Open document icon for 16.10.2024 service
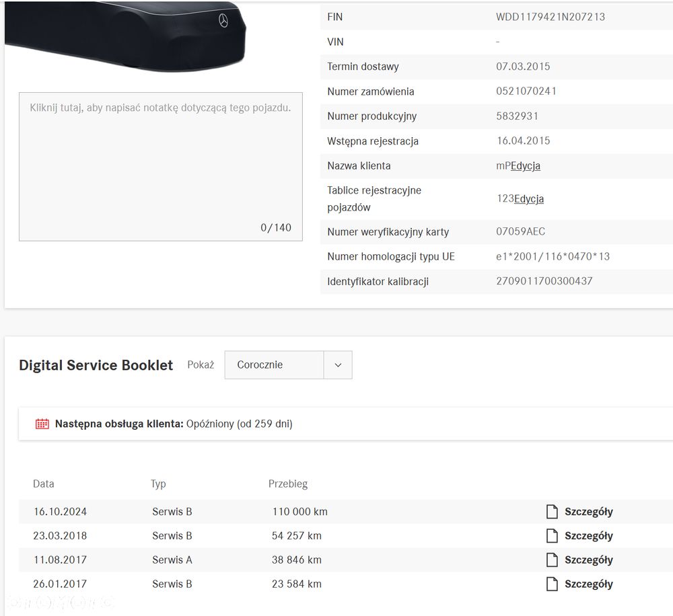The width and height of the screenshot is (673, 616). click(x=552, y=511)
